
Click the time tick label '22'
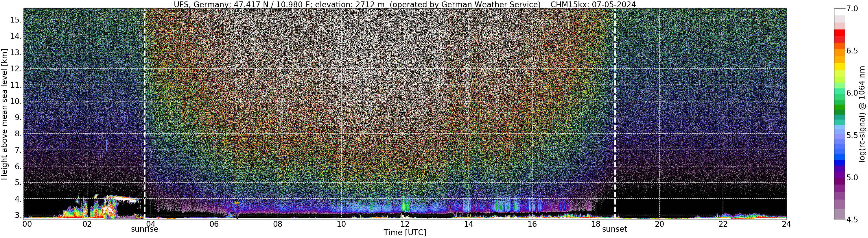pos(723,224)
